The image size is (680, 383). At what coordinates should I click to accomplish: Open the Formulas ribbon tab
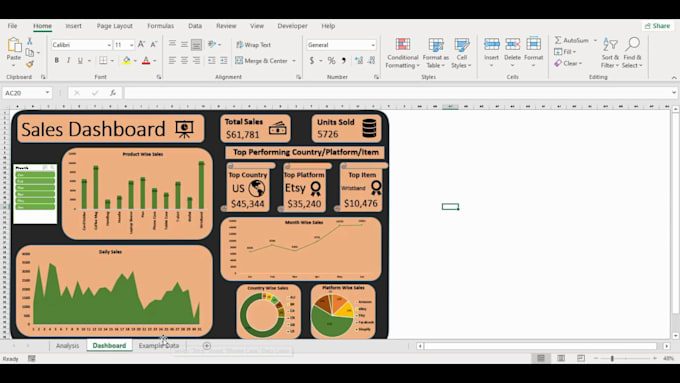pyautogui.click(x=160, y=26)
